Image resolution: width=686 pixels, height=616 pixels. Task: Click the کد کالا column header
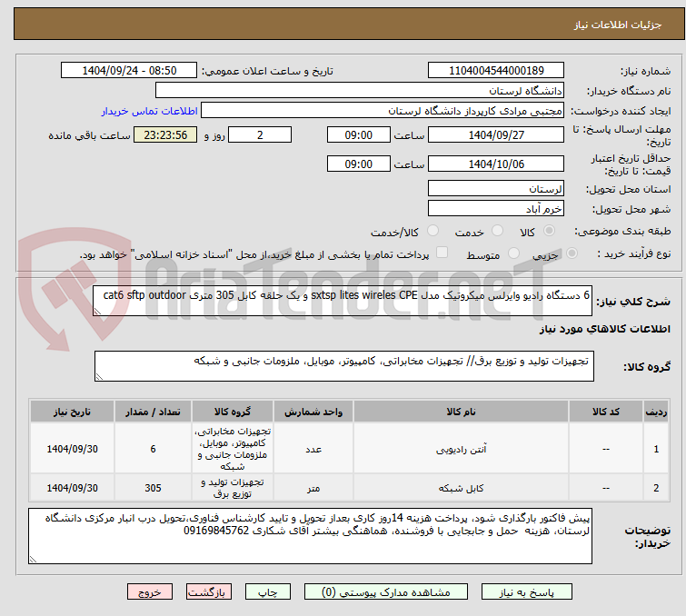(606, 412)
